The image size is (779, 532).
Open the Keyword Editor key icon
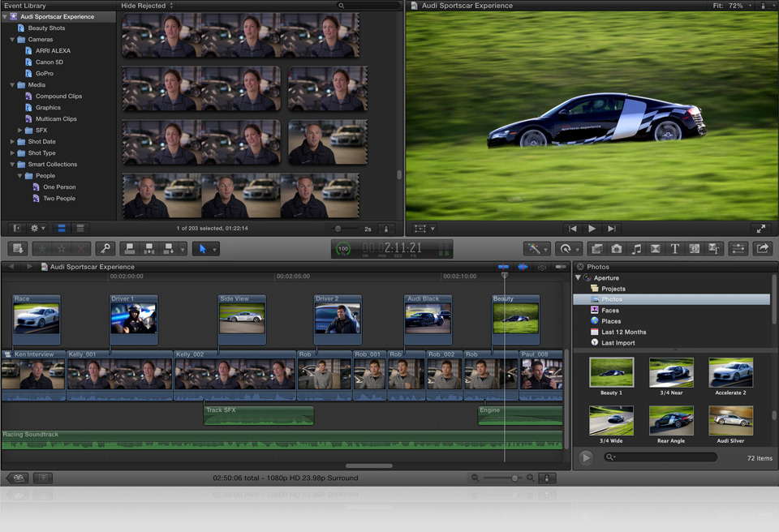(105, 249)
